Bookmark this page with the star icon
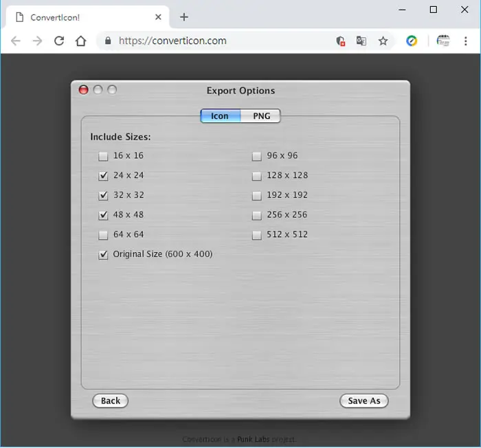This screenshot has width=481, height=448. [383, 41]
